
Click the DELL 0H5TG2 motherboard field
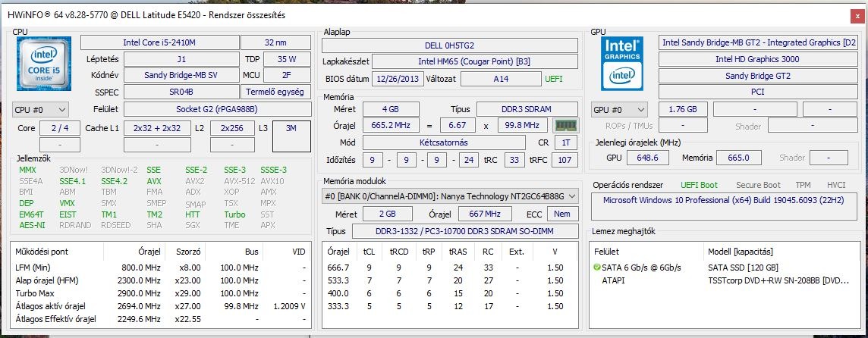[450, 45]
